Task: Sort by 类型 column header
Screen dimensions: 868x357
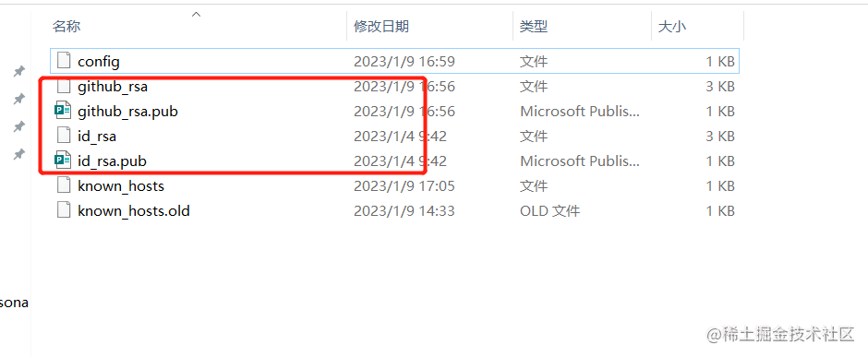Action: tap(534, 26)
